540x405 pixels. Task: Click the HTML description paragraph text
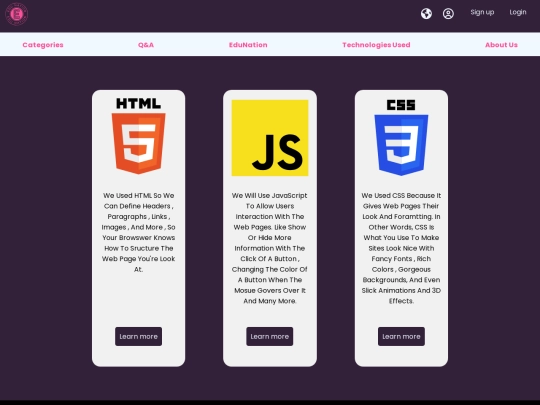pyautogui.click(x=138, y=232)
